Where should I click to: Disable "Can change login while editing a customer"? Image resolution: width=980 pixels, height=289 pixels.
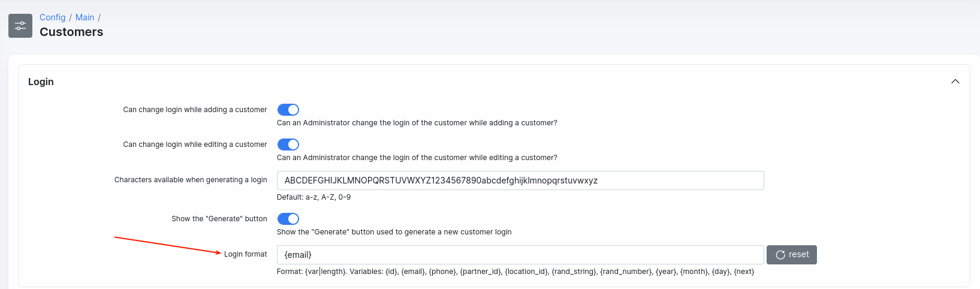coord(288,144)
